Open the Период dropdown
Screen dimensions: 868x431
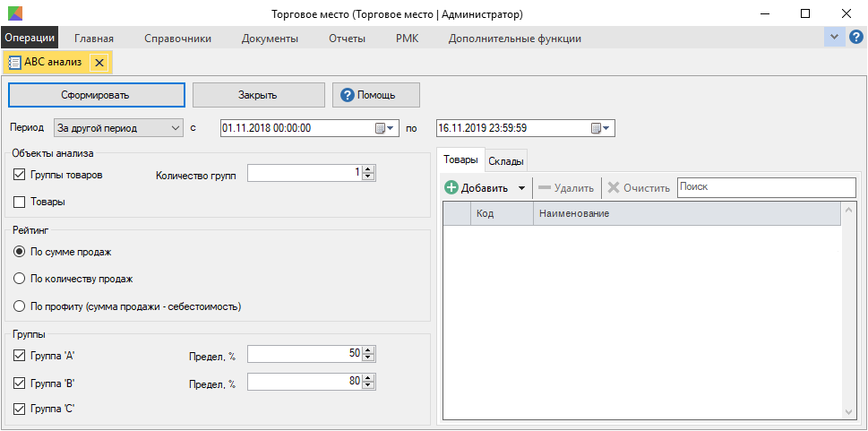118,128
